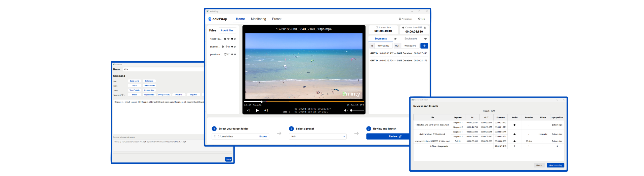Click the segment IN time field
This screenshot has height=176, width=644.
(x=383, y=46)
